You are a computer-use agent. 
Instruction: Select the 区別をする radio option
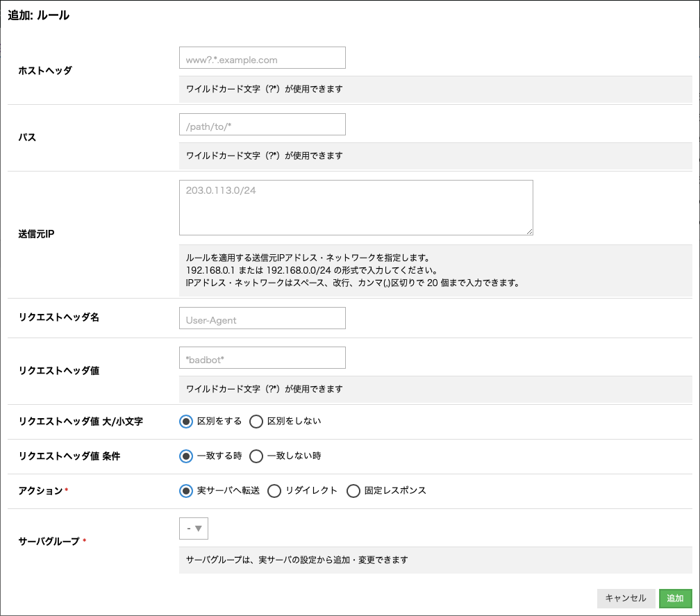(x=185, y=422)
